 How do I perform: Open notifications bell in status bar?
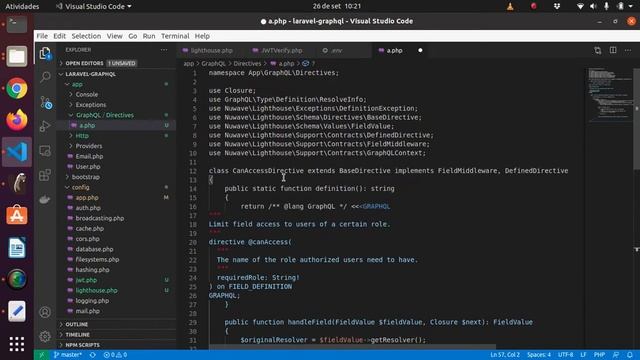pyautogui.click(x=630, y=355)
